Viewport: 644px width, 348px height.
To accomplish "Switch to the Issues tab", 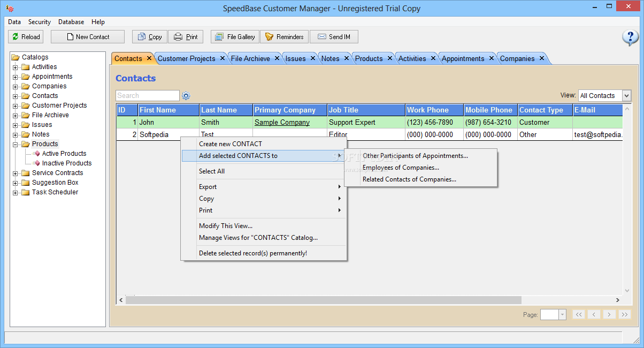I will coord(295,58).
